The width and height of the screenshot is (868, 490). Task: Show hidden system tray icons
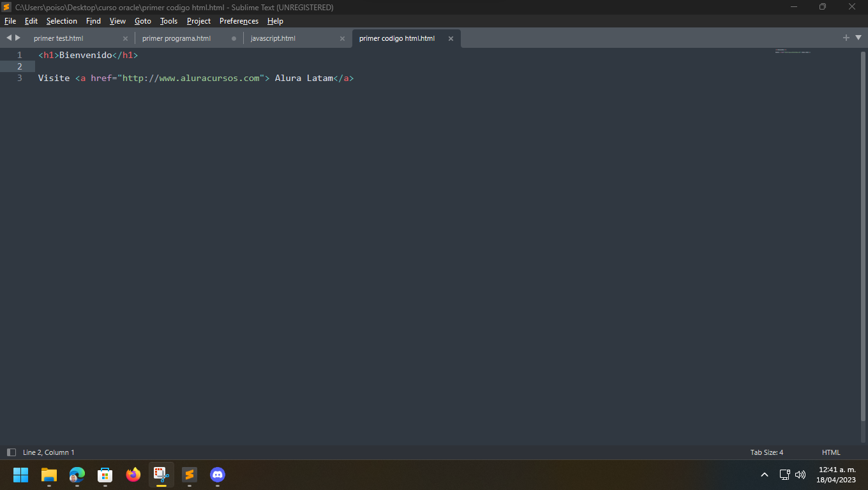765,475
